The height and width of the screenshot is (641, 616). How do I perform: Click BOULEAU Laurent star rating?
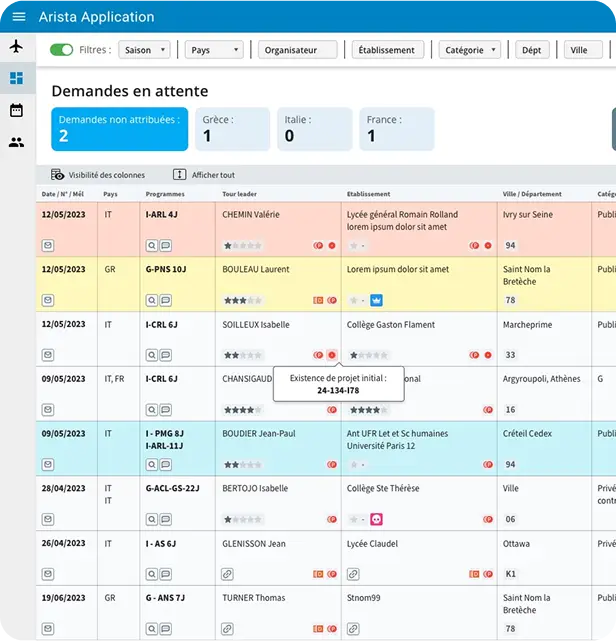click(x=242, y=300)
